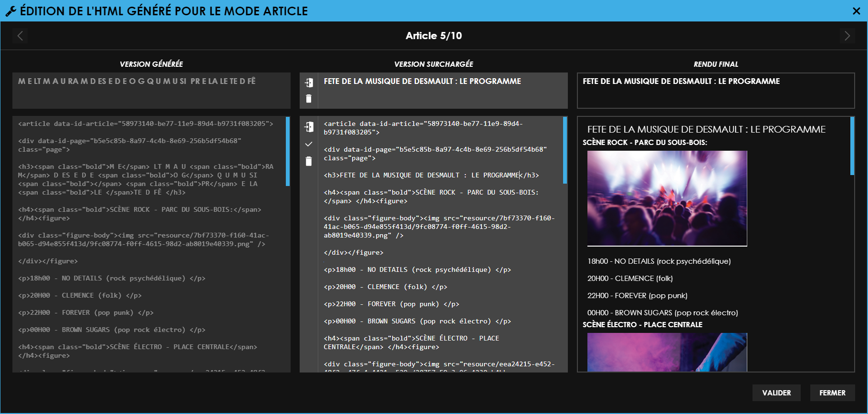Click the concert crowd image in the final render
This screenshot has height=414, width=868.
(667, 198)
